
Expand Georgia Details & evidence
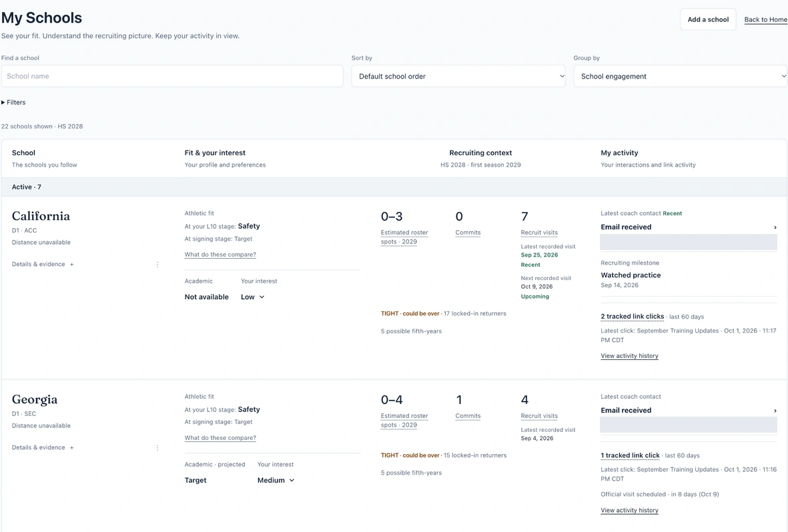coord(43,447)
